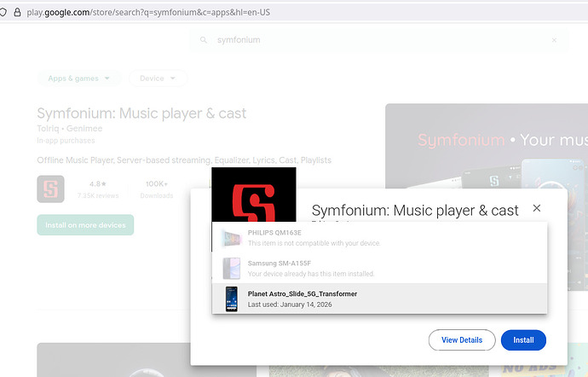Open the Device filter dropdown
The image size is (588, 377).
pyautogui.click(x=158, y=78)
